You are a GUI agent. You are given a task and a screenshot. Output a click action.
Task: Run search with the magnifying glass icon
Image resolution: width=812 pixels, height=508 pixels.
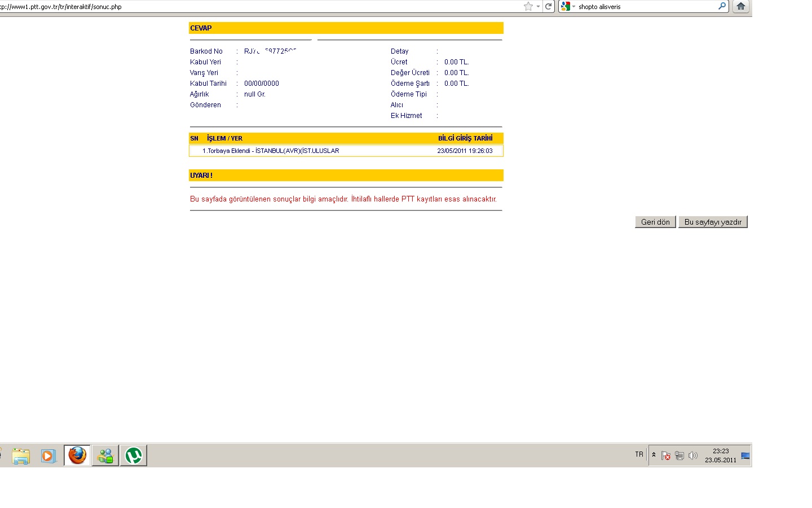[x=722, y=6]
